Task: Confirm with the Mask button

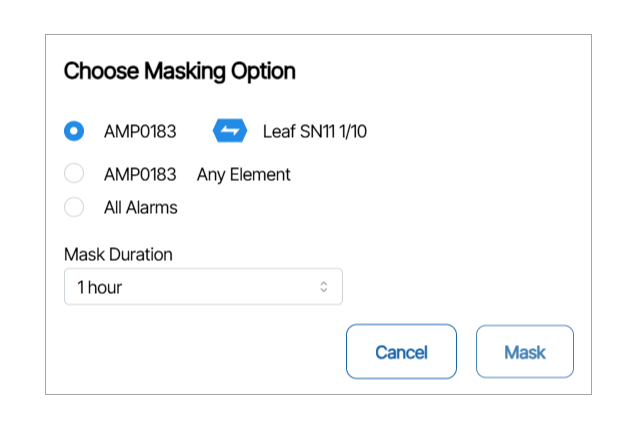Action: click(x=524, y=352)
